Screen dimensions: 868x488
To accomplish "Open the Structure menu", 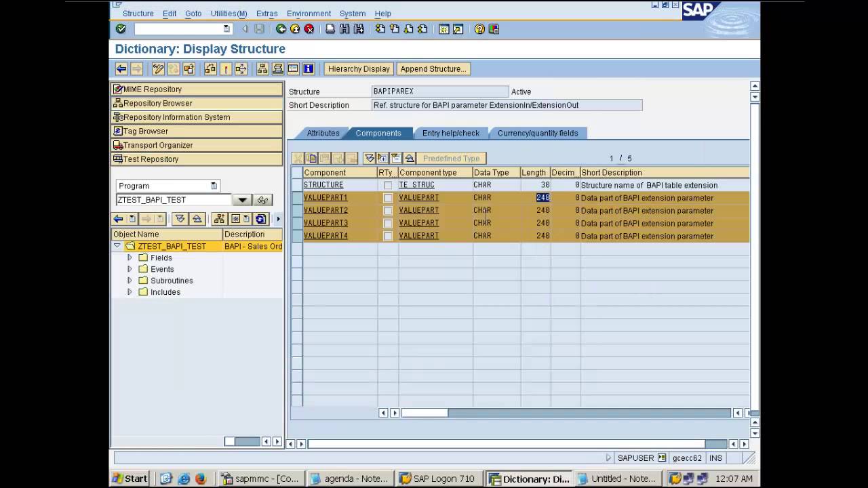I will [138, 14].
